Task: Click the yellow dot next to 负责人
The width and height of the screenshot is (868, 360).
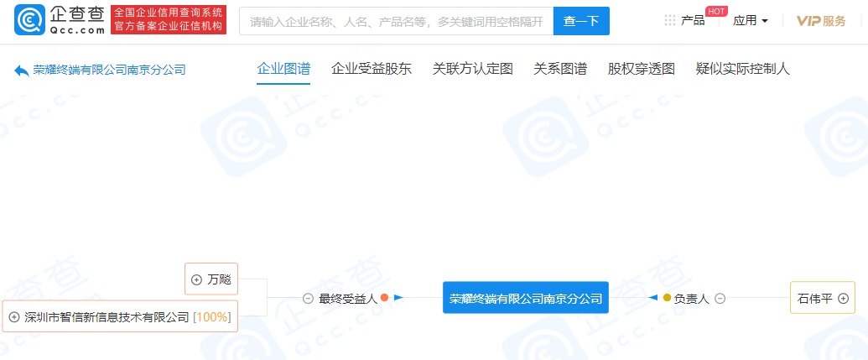Action: [x=667, y=298]
